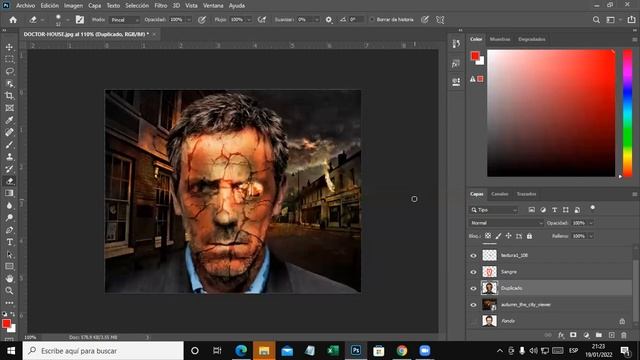
Task: Open the Modo Pincel dropdown
Action: click(125, 20)
